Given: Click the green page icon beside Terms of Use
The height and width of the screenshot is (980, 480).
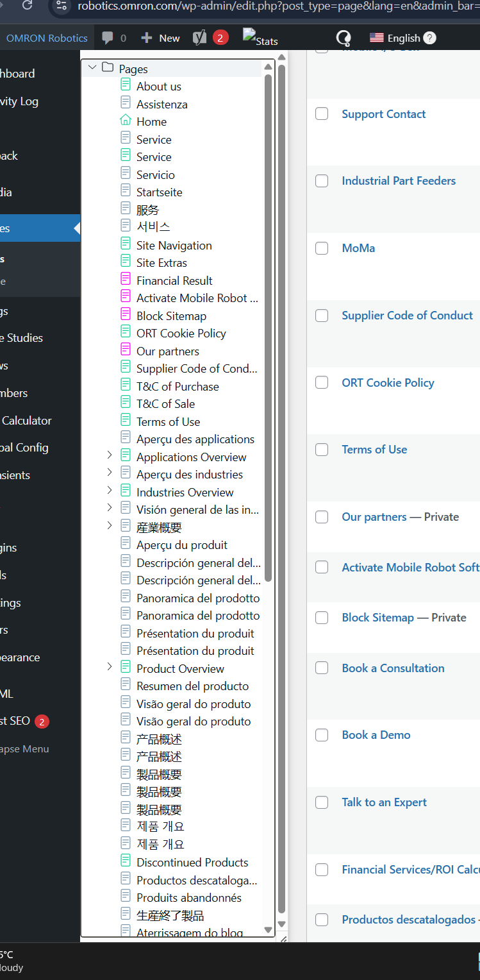Looking at the screenshot, I should click(x=126, y=421).
